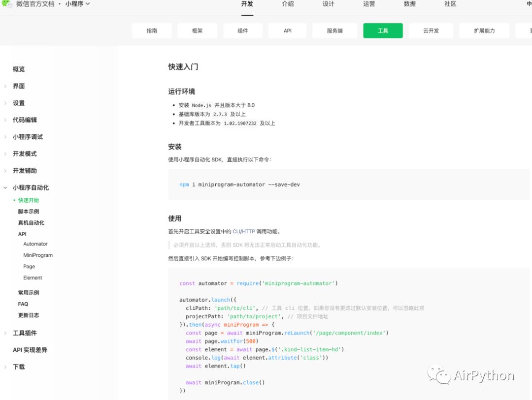Switch to the 社区 top tab
The width and height of the screenshot is (532, 400).
pyautogui.click(x=450, y=4)
